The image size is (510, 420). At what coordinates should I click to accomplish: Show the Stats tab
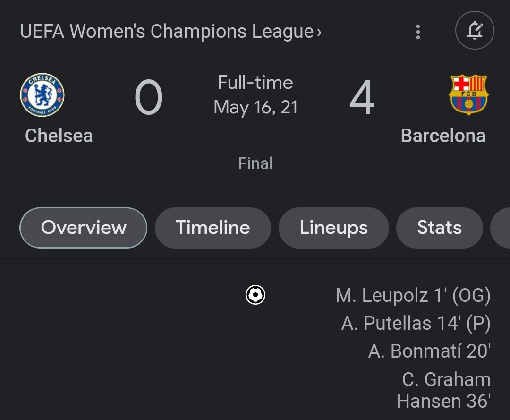(440, 228)
